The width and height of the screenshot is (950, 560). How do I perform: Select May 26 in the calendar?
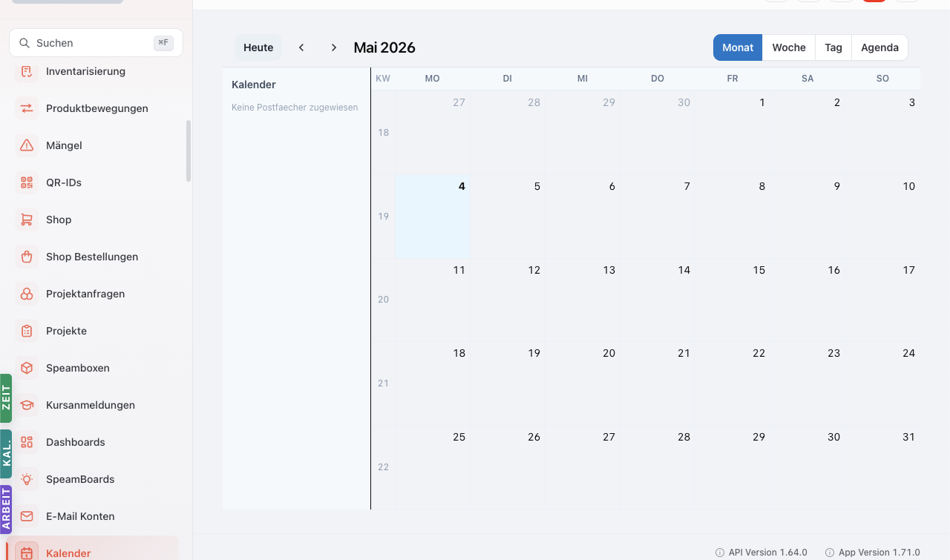coord(508,467)
